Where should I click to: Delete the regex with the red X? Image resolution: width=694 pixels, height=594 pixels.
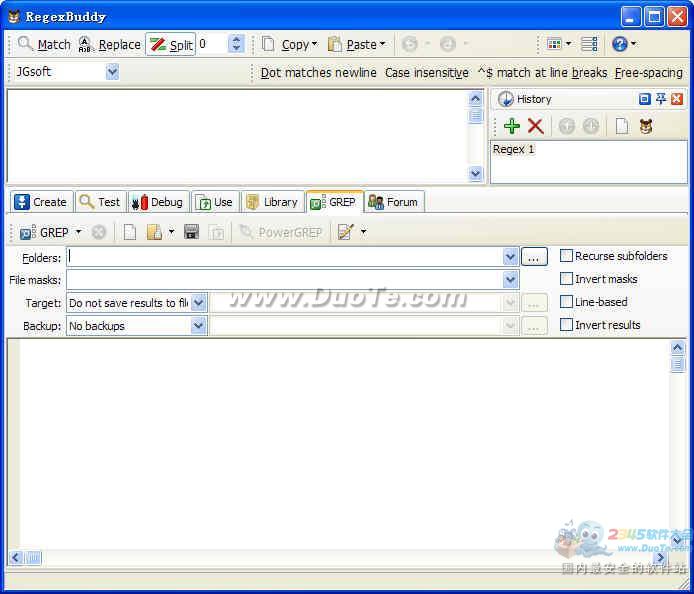(536, 126)
